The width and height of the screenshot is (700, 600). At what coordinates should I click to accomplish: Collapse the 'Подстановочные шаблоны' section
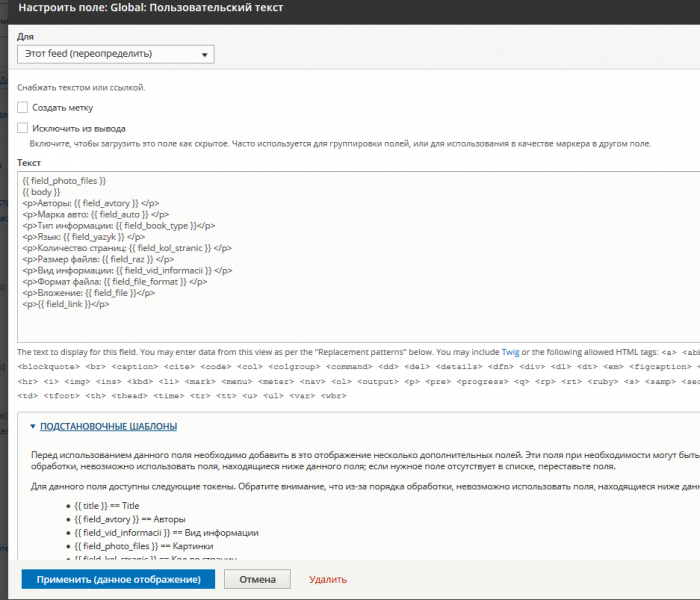pyautogui.click(x=109, y=426)
